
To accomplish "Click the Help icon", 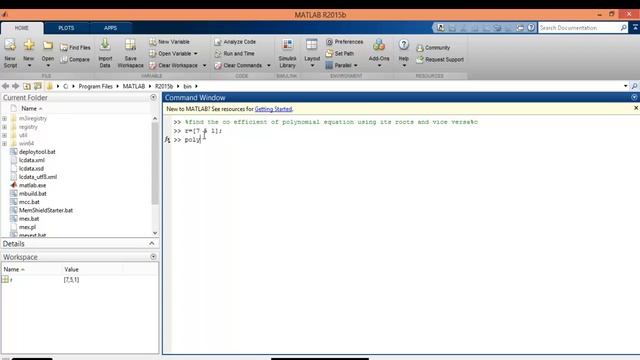I will [x=404, y=45].
